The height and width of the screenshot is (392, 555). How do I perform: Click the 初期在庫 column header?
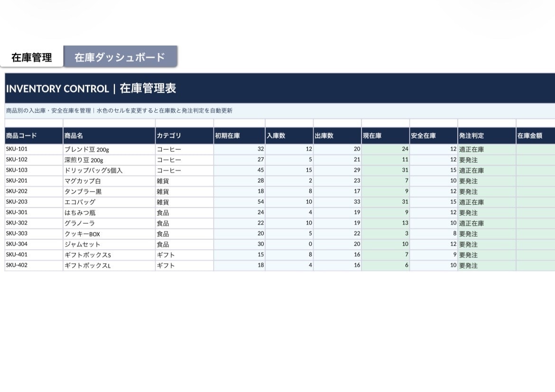coord(239,136)
